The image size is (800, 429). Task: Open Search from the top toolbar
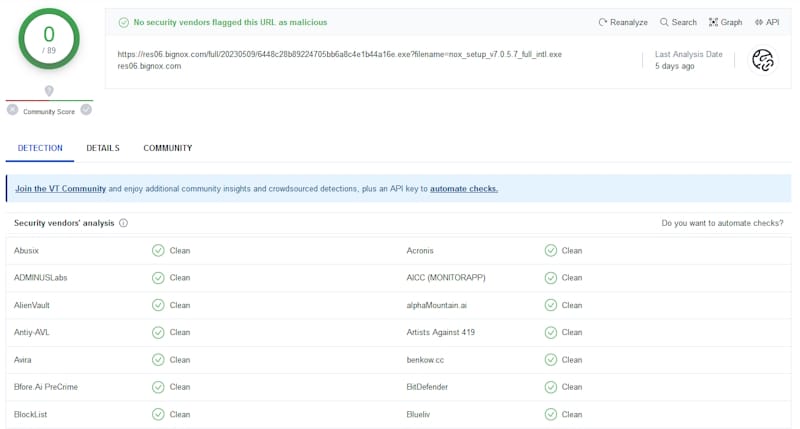click(x=677, y=22)
